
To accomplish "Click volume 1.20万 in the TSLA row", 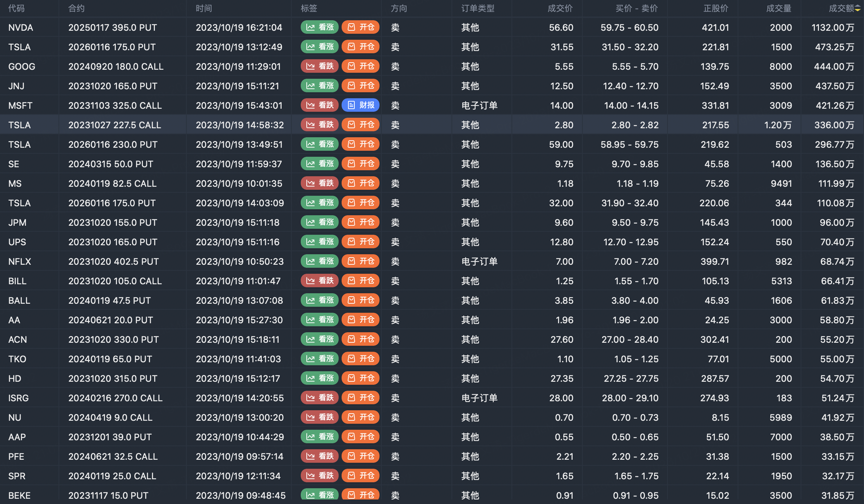I will pos(778,125).
